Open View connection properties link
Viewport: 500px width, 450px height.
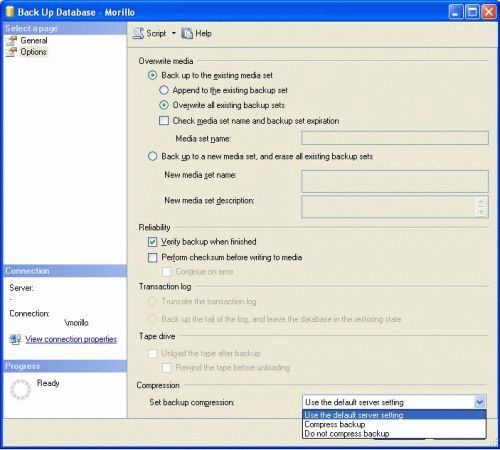[71, 339]
